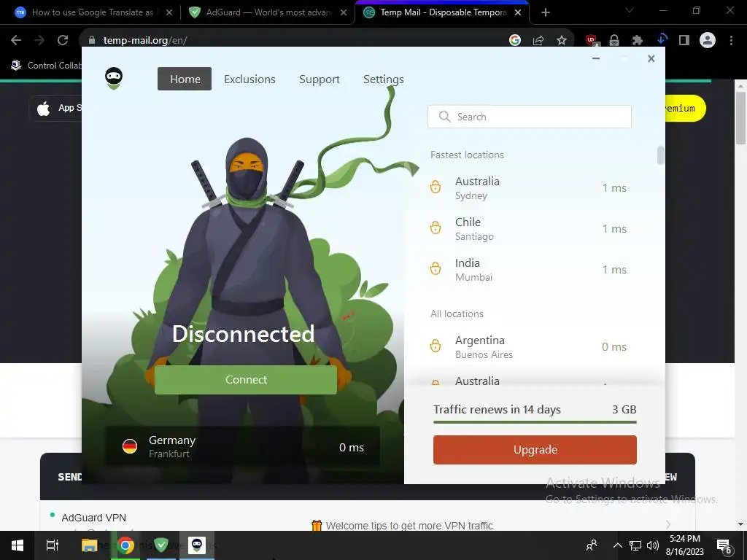Open the notification center

(724, 546)
